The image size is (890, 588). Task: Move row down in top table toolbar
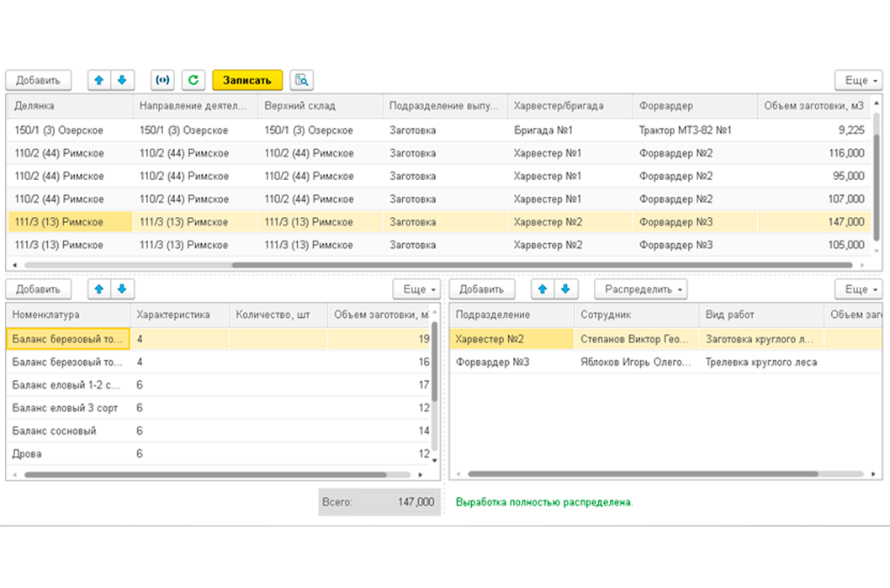coord(122,80)
